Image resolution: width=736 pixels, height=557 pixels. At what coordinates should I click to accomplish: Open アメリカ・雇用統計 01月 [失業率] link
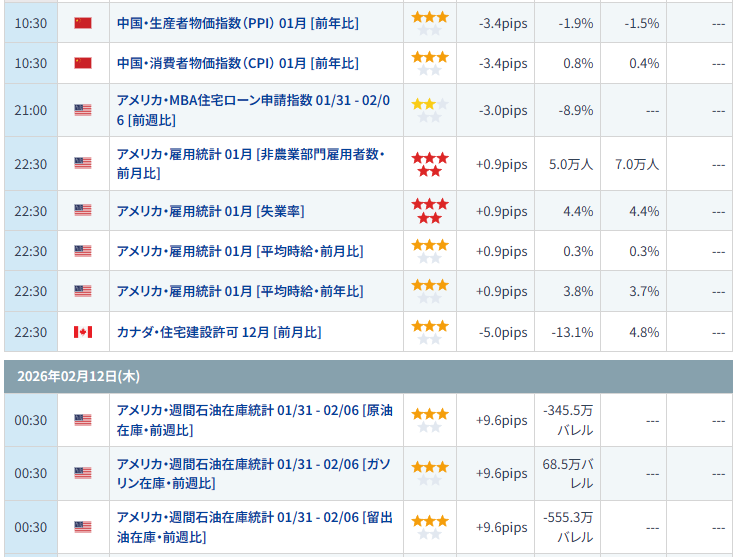coord(211,211)
